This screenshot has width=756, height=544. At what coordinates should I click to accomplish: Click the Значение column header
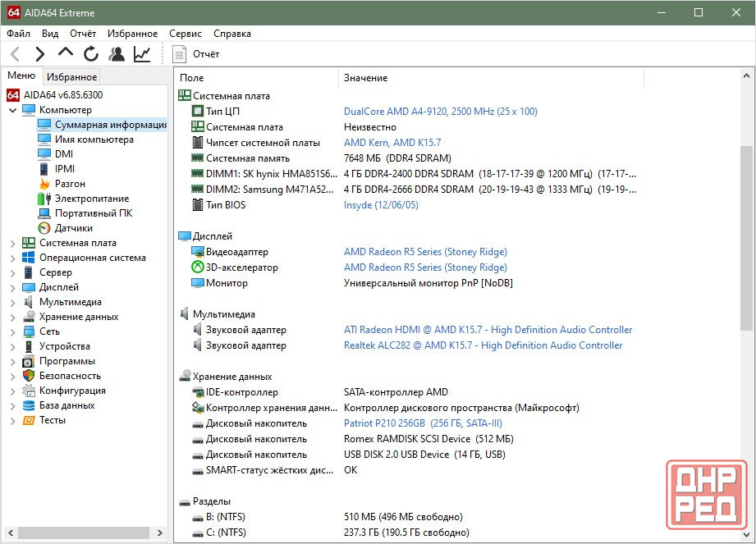point(366,78)
